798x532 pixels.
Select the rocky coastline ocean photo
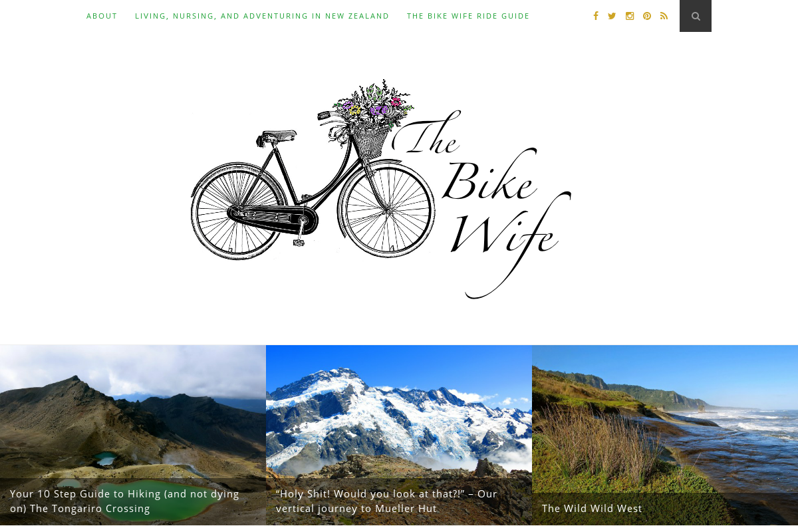pyautogui.click(x=665, y=419)
